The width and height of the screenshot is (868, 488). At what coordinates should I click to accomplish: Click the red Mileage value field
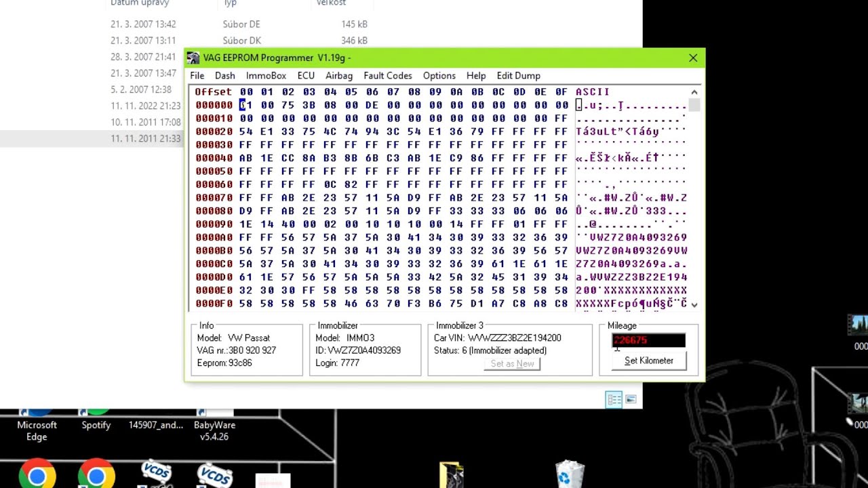pos(648,340)
